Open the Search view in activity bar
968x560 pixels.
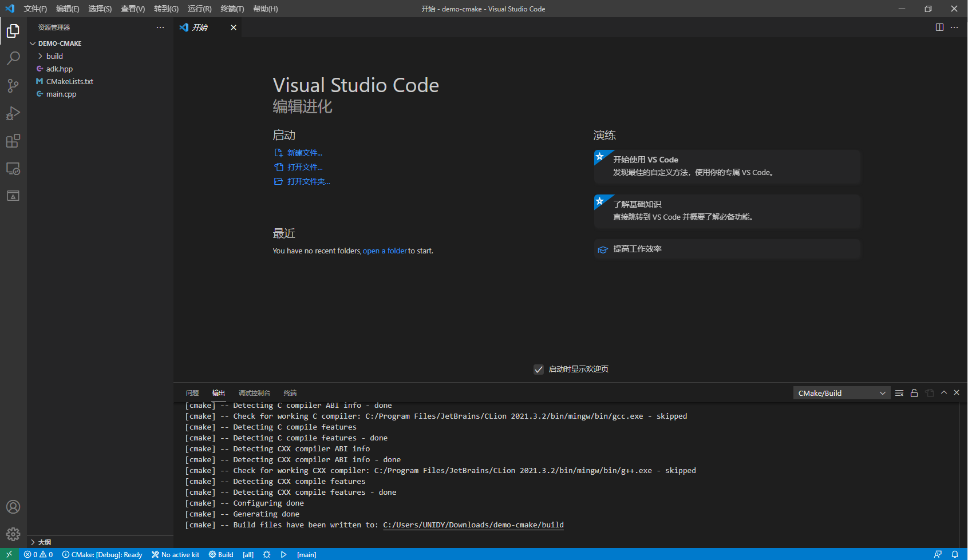pos(13,58)
